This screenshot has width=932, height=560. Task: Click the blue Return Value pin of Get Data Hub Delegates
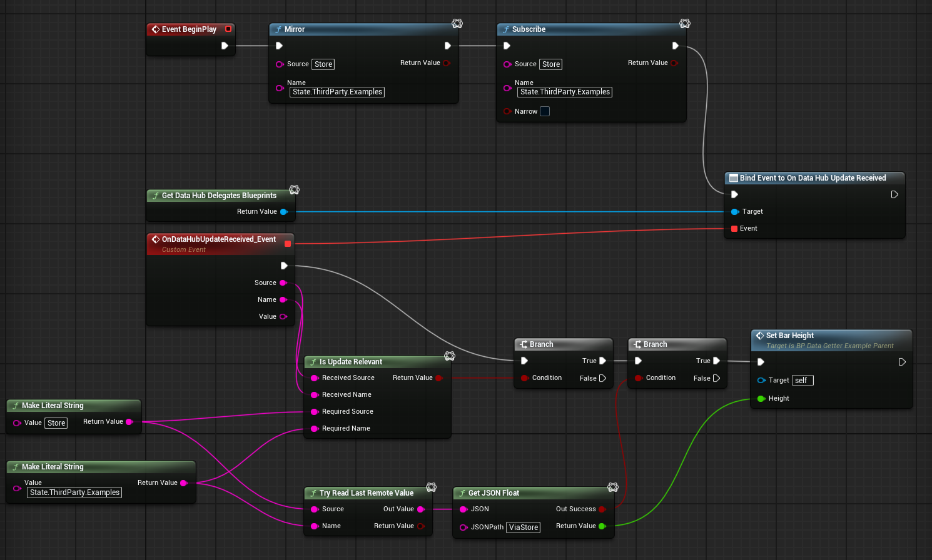pyautogui.click(x=283, y=212)
